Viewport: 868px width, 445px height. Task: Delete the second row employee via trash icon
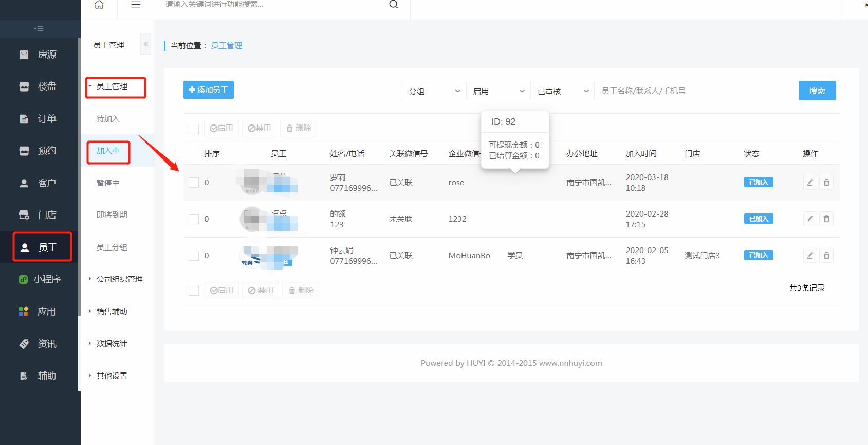[826, 219]
